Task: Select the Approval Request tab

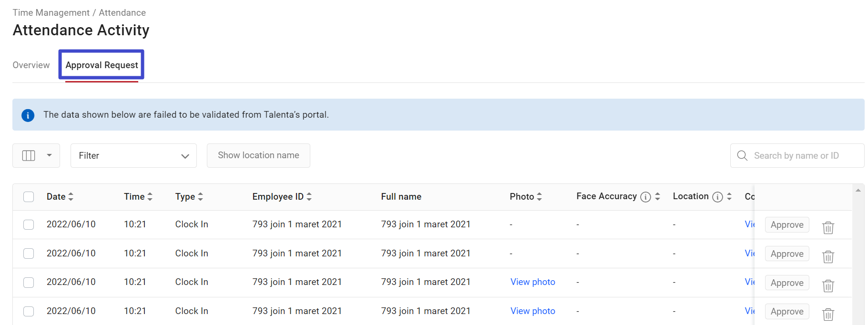Action: pos(102,65)
